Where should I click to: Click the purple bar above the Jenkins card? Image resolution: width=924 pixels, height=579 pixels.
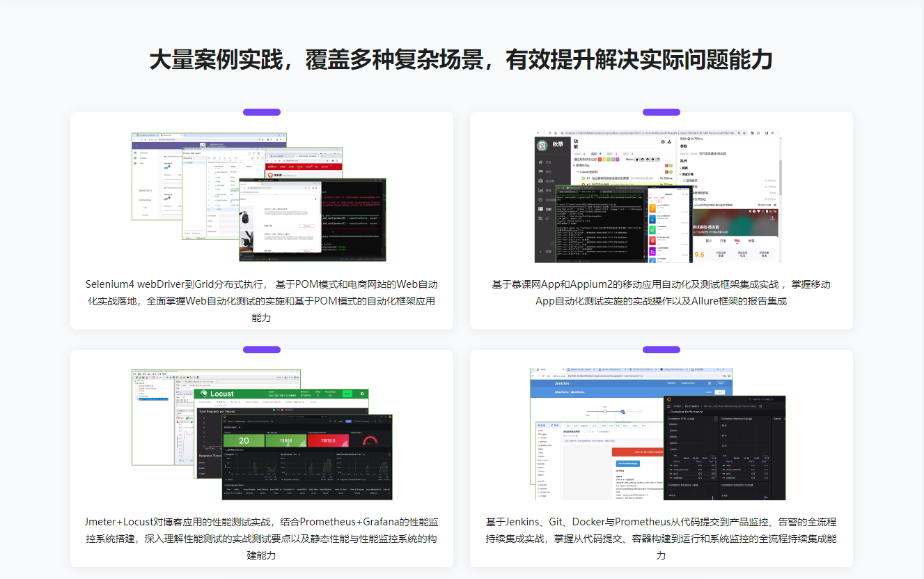[x=661, y=350]
